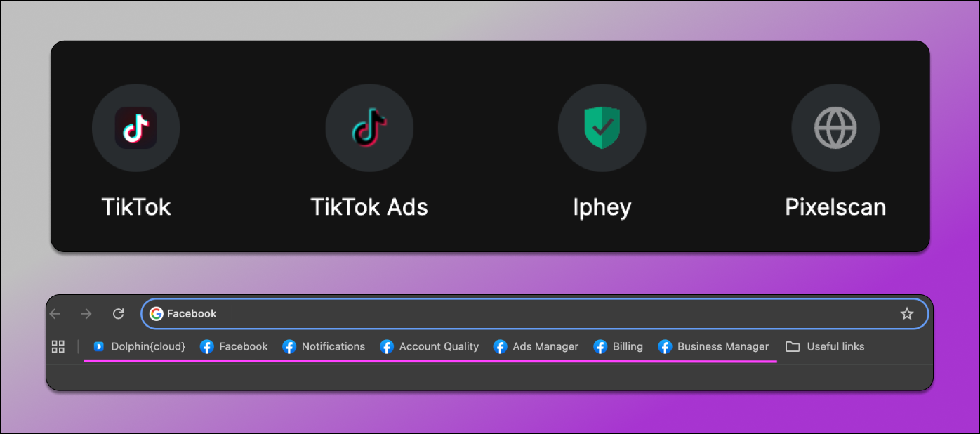Reload the page with the refresh icon
The width and height of the screenshot is (980, 434).
[119, 314]
